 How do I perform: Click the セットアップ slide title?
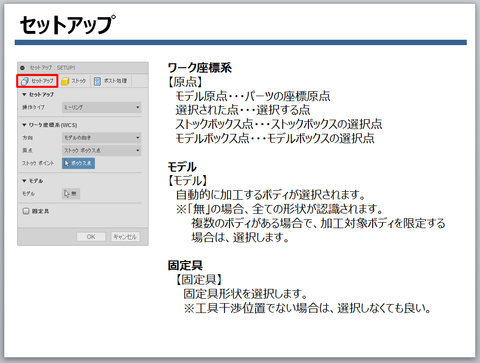68,25
